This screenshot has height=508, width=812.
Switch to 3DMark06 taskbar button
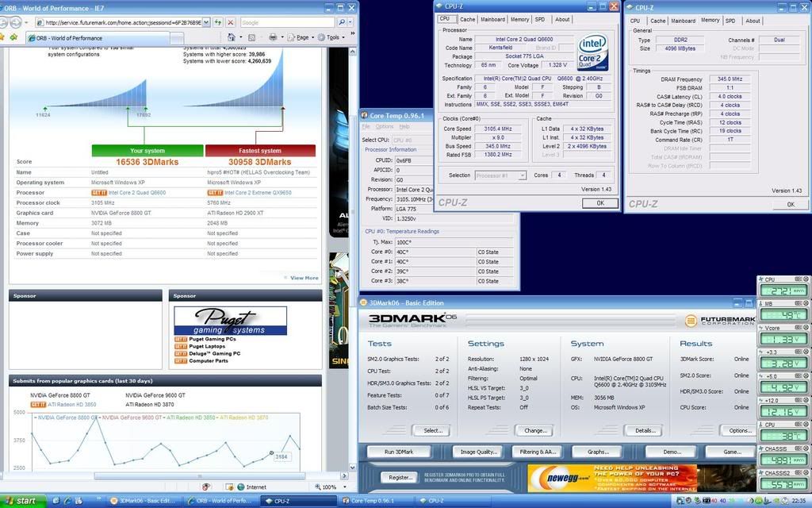click(x=144, y=501)
